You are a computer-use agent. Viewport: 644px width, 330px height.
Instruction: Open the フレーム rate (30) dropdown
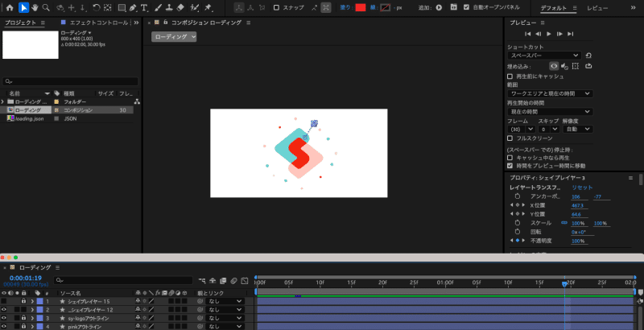click(521, 130)
